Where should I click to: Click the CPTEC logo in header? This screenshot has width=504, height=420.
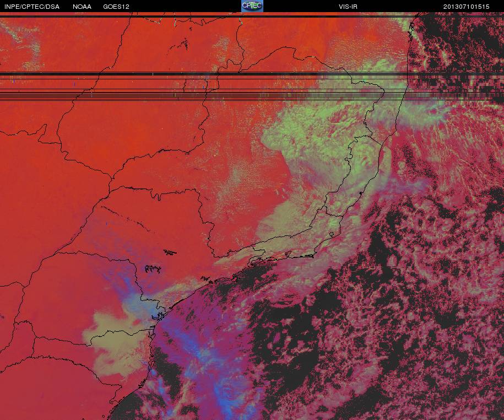(x=252, y=6)
